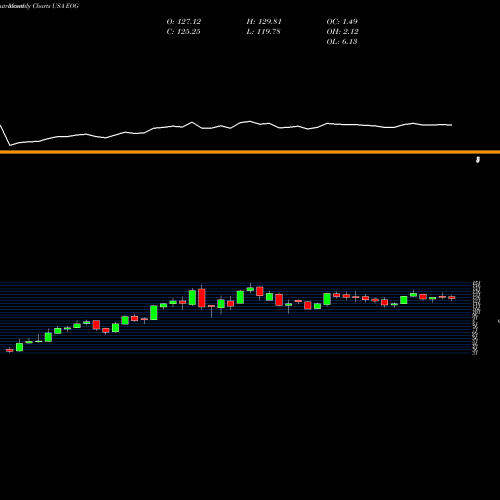Click the OL: 6.13 value
The width and height of the screenshot is (500, 500).
click(342, 42)
